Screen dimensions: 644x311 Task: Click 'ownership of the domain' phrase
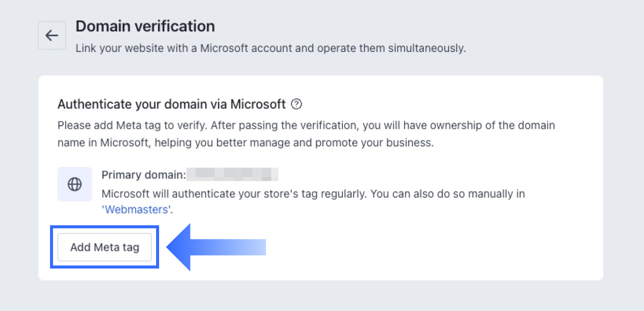click(492, 125)
